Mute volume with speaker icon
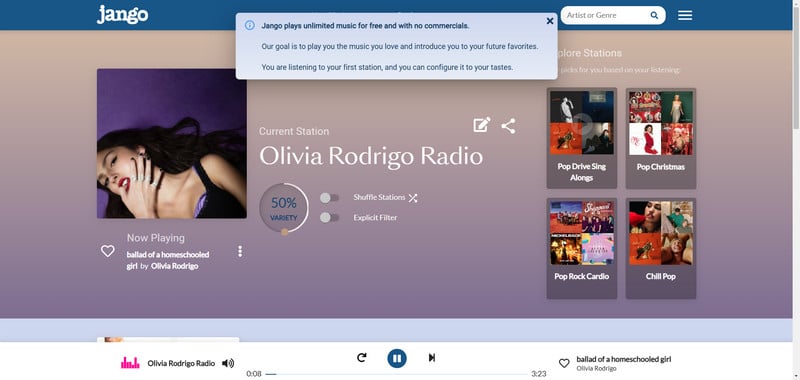Image resolution: width=800 pixels, height=380 pixels. 228,363
